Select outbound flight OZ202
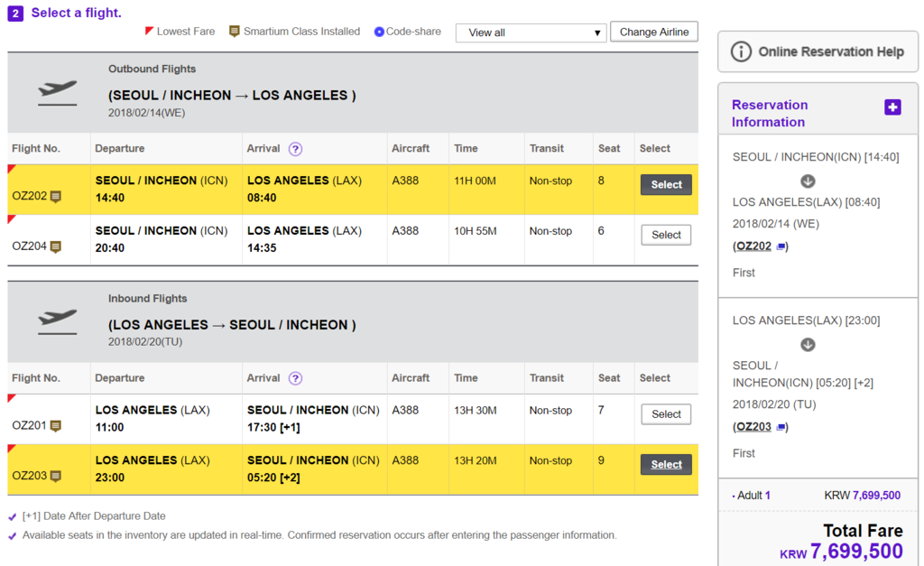 point(666,184)
